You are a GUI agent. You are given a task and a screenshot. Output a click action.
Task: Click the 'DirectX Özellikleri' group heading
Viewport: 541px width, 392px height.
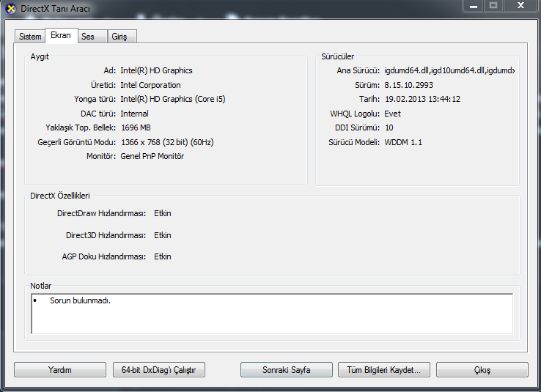[60, 196]
